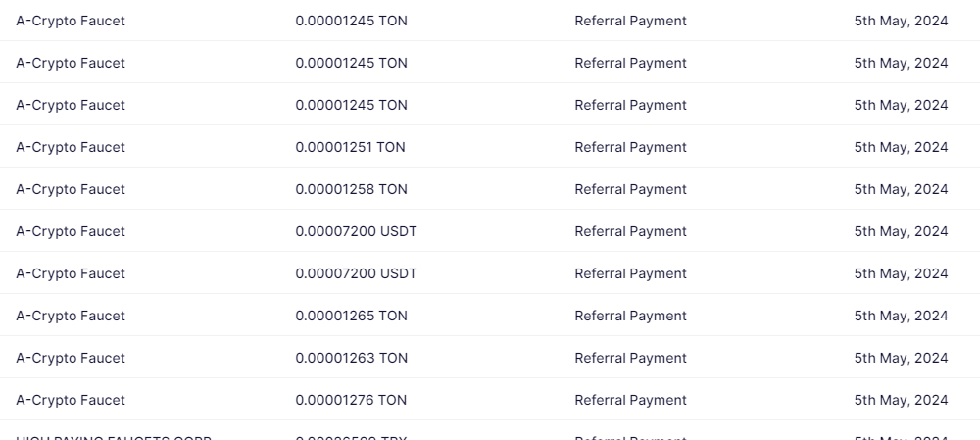
Task: Select A-Crypto Faucet in the 0.00001265 TON row
Action: click(x=71, y=316)
